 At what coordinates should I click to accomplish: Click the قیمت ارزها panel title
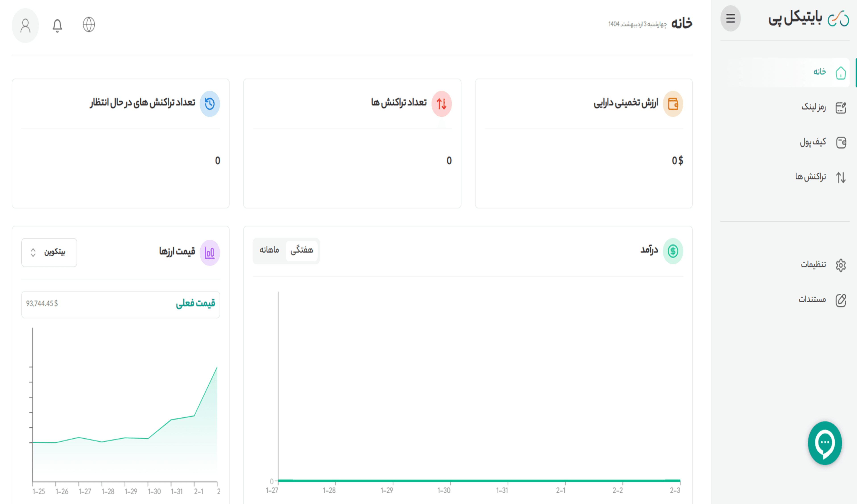coord(177,251)
